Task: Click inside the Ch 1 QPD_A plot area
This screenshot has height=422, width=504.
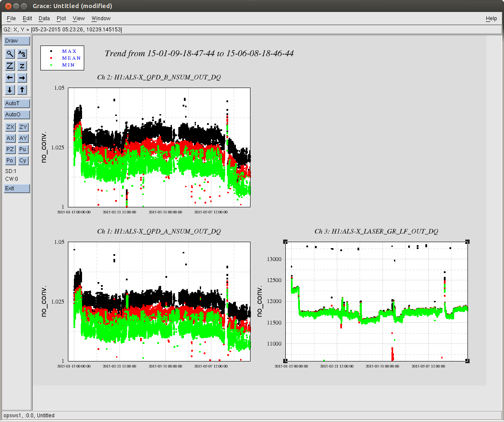Action: click(x=159, y=301)
